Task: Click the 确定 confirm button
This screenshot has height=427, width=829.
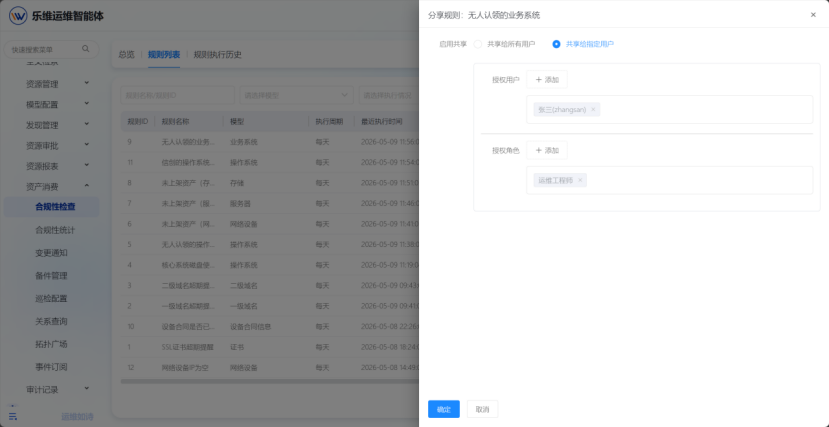Action: click(444, 409)
